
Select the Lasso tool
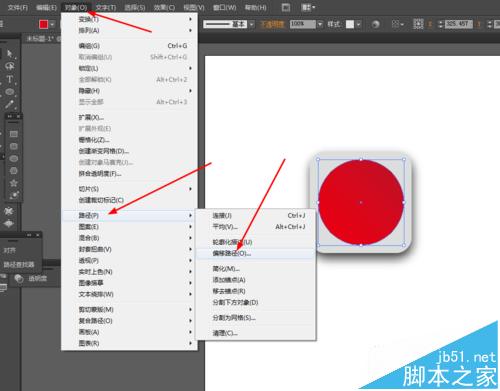[10, 66]
